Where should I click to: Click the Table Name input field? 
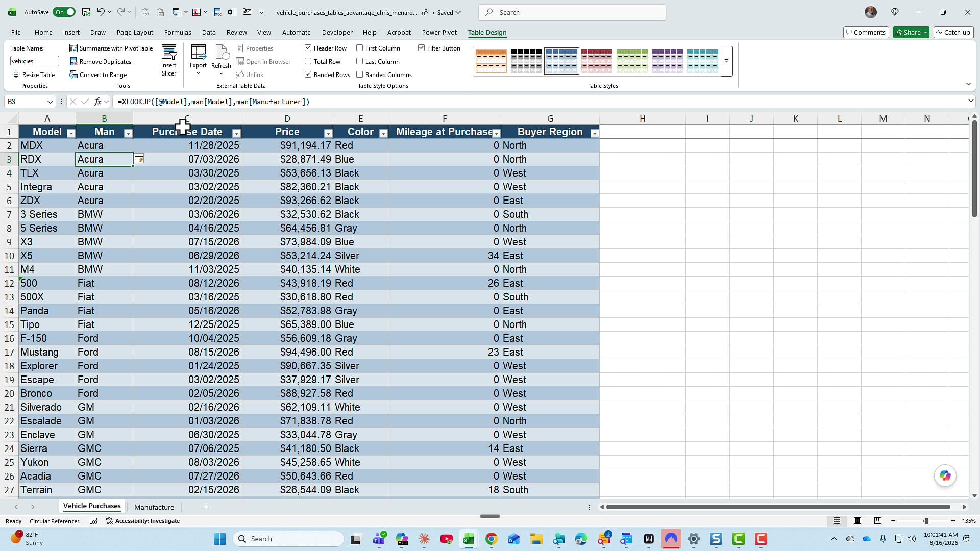[35, 61]
